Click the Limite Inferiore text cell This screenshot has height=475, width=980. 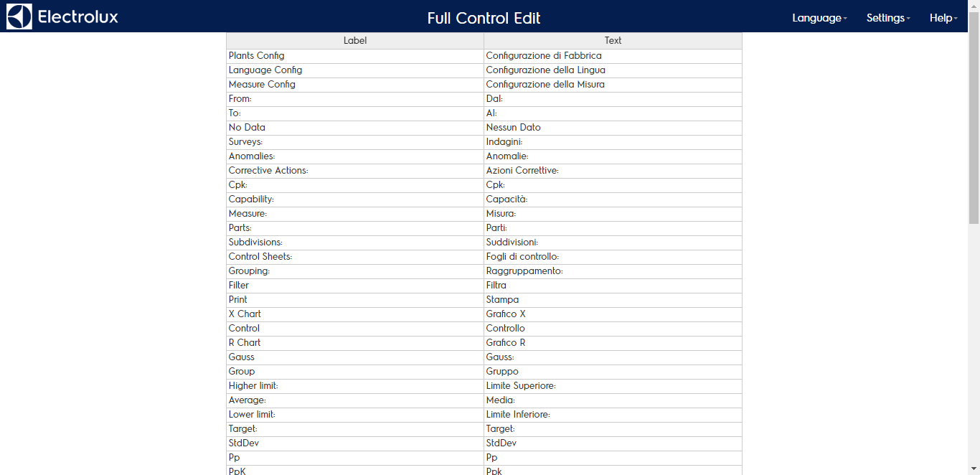[x=613, y=415]
